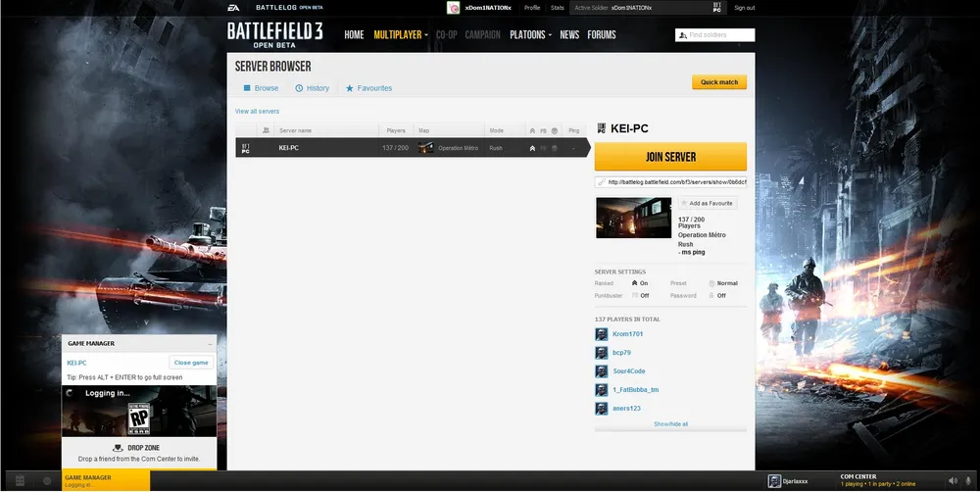
Task: Switch to the Browse tab
Action: pyautogui.click(x=261, y=88)
